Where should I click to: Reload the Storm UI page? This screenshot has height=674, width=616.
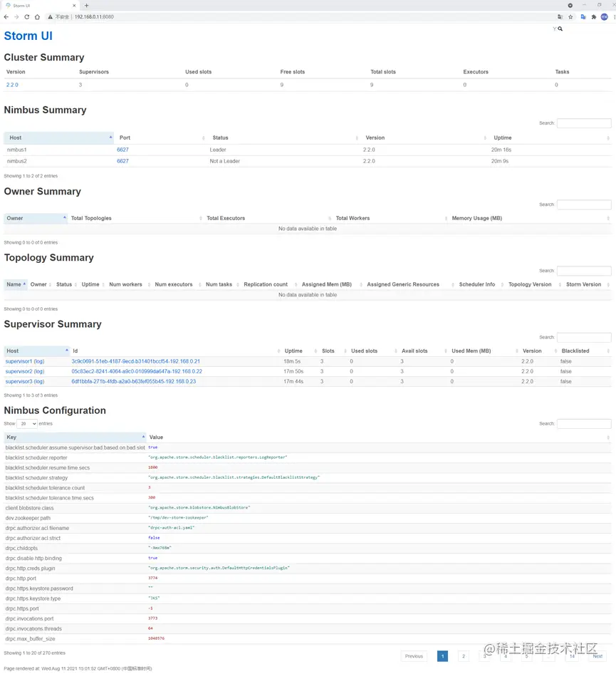click(x=26, y=17)
